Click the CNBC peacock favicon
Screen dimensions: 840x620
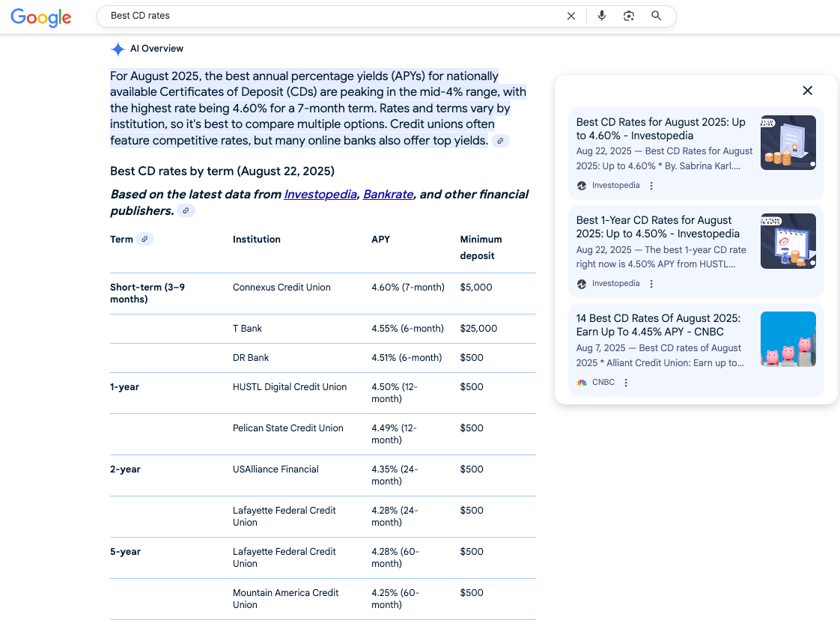click(x=582, y=382)
